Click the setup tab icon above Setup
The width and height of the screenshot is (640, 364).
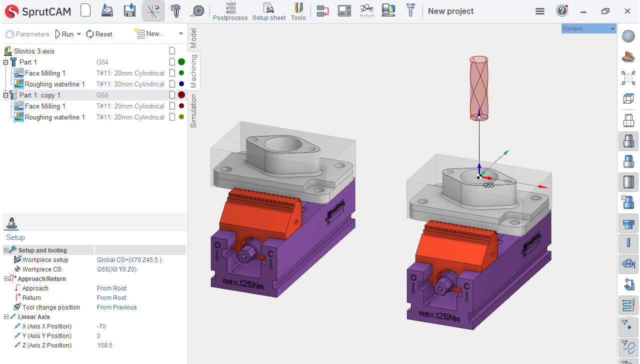point(11,223)
